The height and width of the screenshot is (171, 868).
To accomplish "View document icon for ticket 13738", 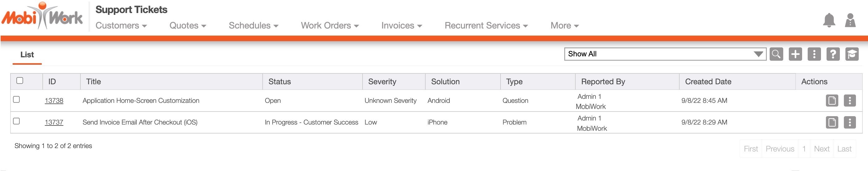I will [831, 100].
